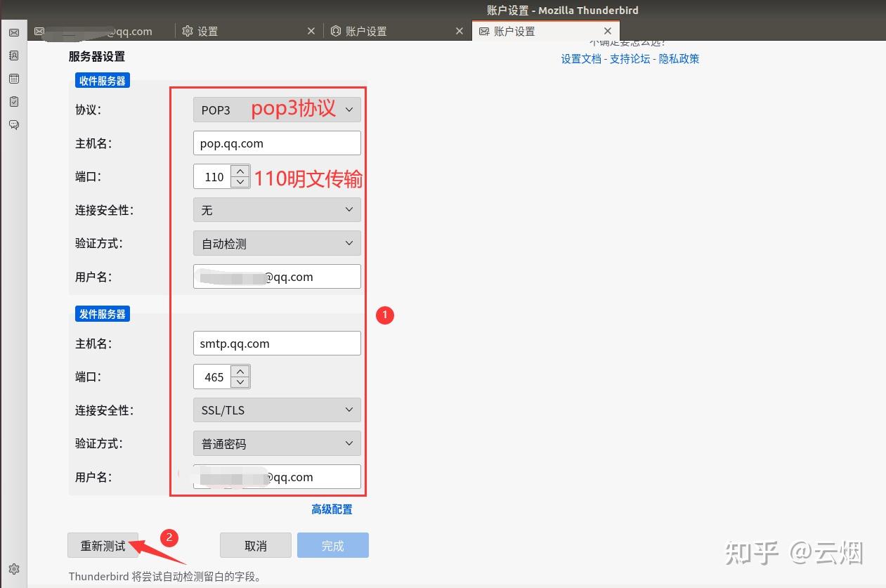
Task: Open the outgoing 验证方式 dropdown showing 普通密码
Action: point(277,443)
